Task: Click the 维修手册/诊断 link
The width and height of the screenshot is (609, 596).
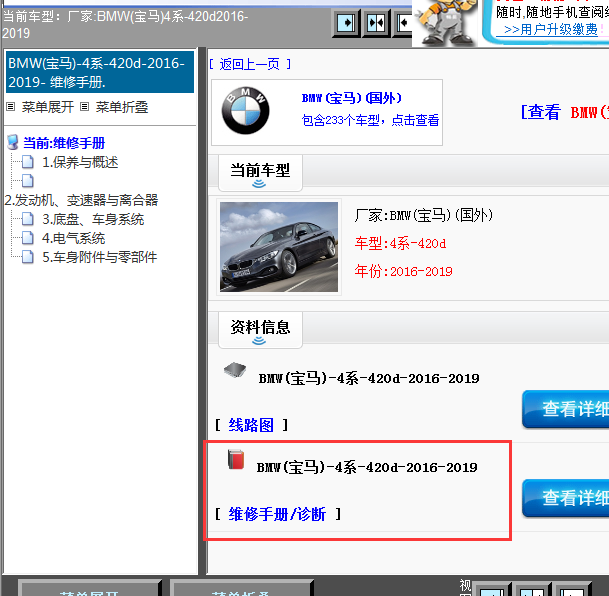Action: point(277,514)
